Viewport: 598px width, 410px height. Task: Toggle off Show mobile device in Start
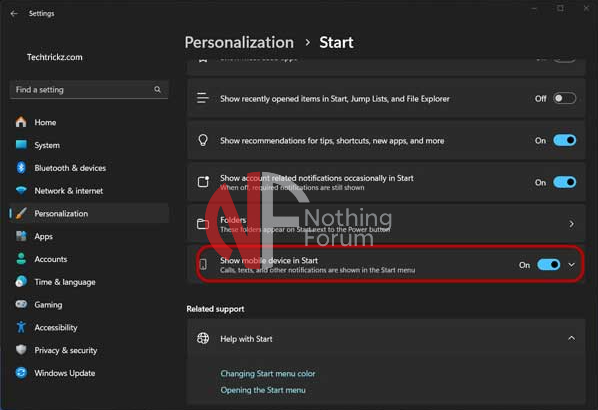548,265
